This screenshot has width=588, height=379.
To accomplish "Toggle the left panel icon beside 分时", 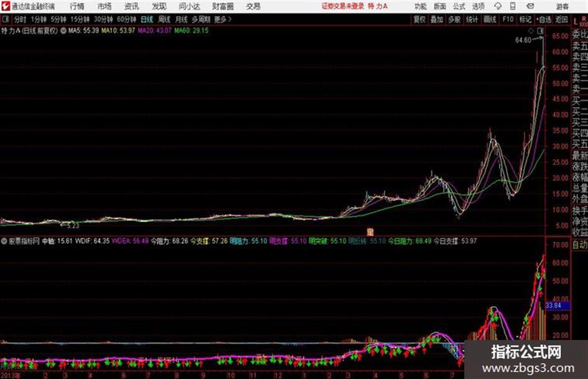I will [x=6, y=19].
